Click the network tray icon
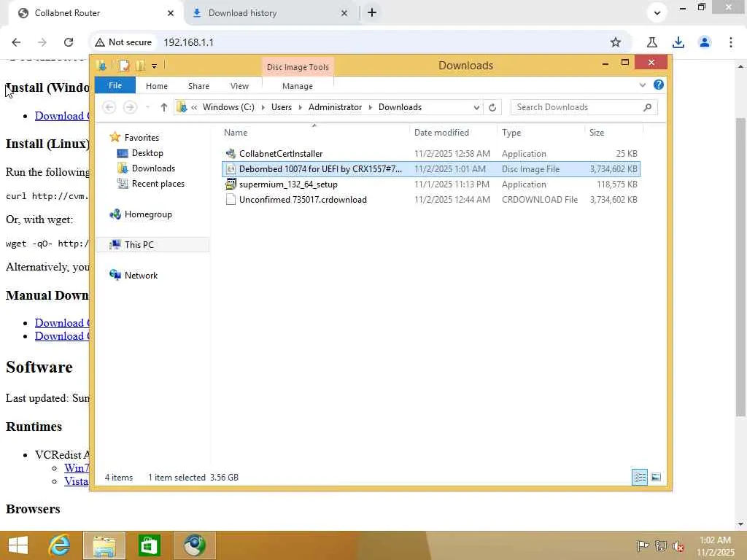The width and height of the screenshot is (747, 560). click(x=660, y=545)
